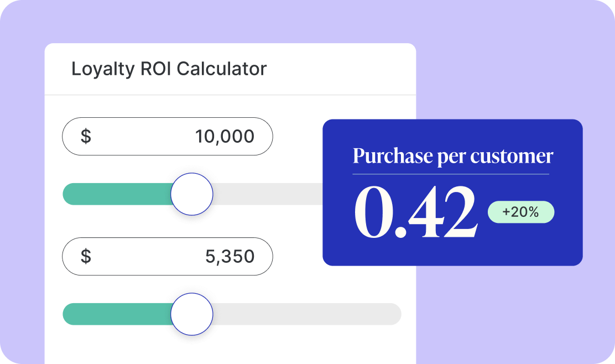Click the lower slider's round handle

point(191,314)
